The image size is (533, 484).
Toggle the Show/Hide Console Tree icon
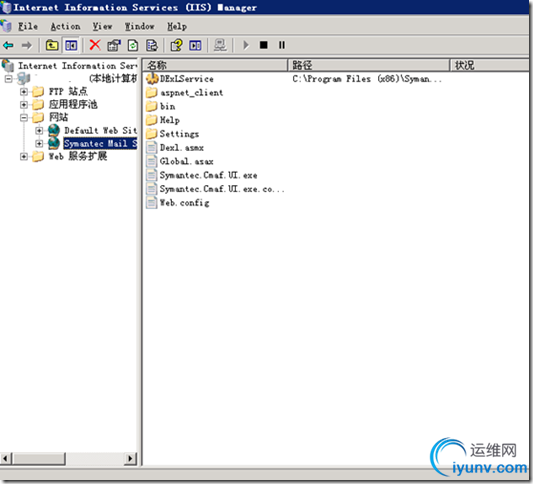pyautogui.click(x=71, y=45)
